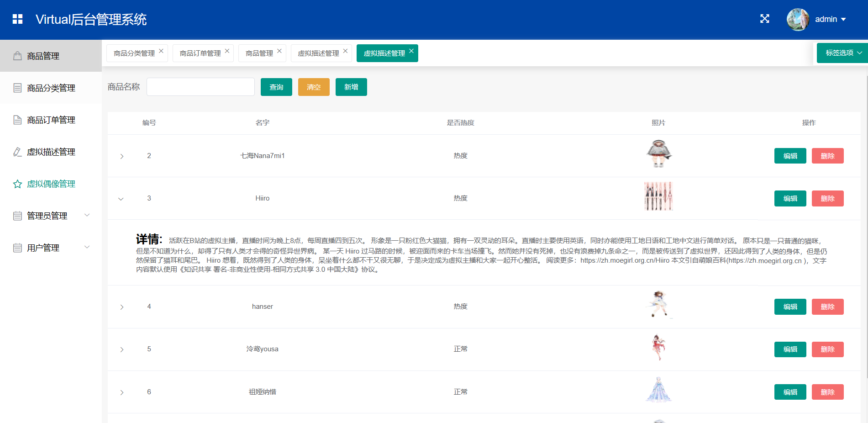Open 商品订单管理 in the sidebar
Screen dimensions: 868x423
coord(51,120)
